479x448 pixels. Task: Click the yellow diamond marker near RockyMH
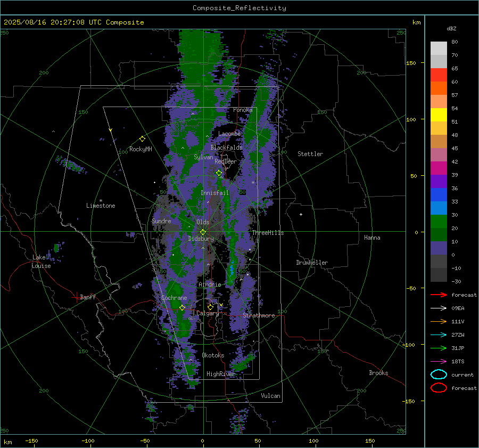point(142,139)
